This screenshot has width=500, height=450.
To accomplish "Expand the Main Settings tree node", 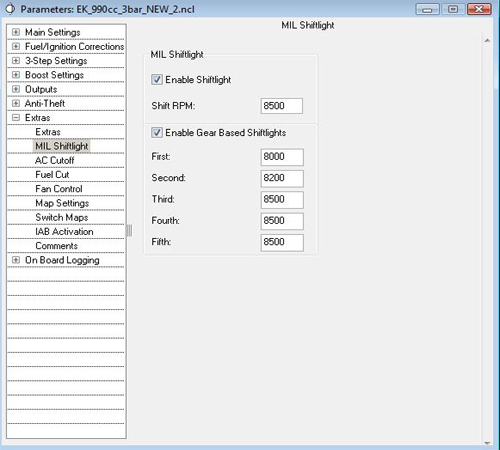I will (x=16, y=32).
